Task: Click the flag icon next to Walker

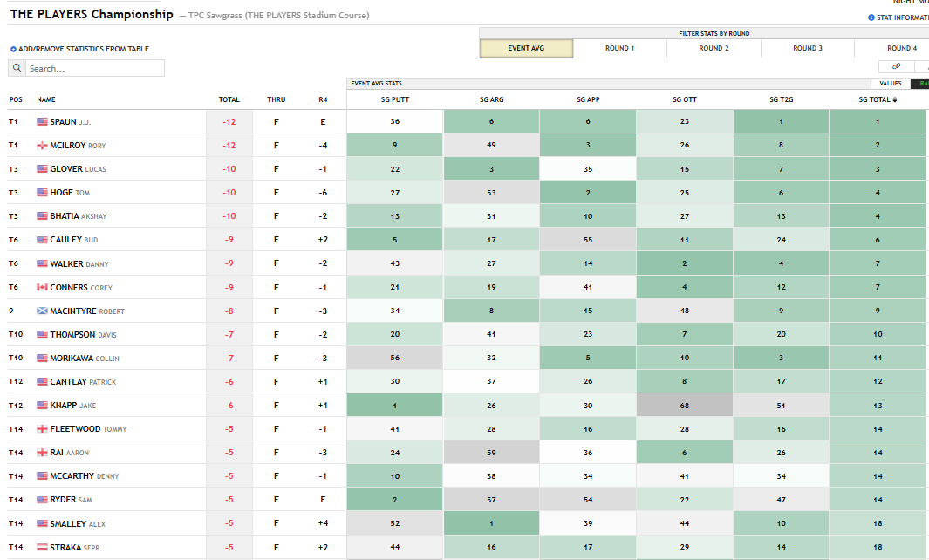Action: pyautogui.click(x=42, y=263)
